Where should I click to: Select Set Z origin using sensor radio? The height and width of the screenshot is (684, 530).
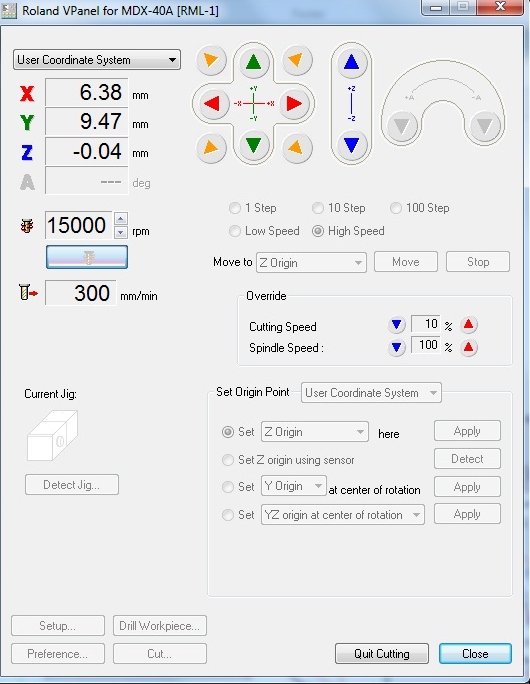228,460
